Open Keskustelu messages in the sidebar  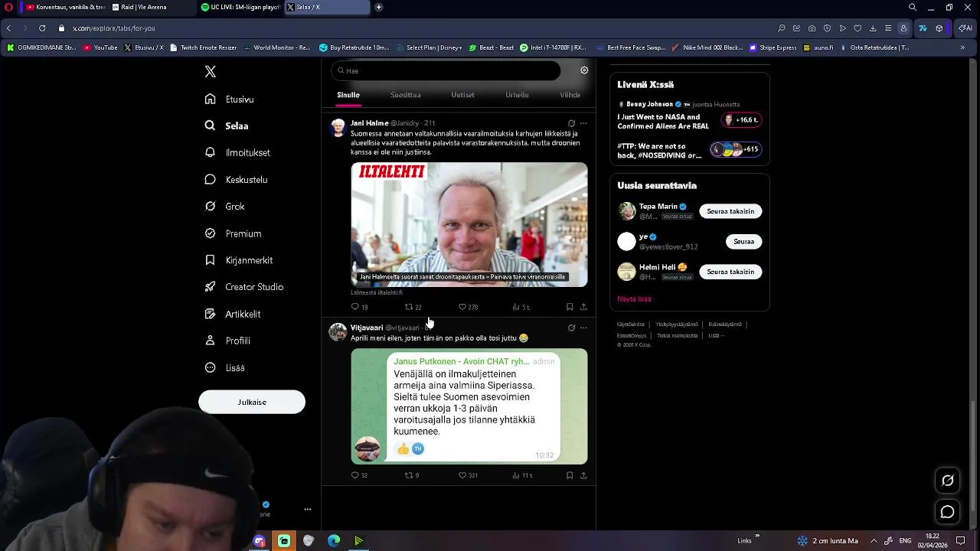click(236, 180)
